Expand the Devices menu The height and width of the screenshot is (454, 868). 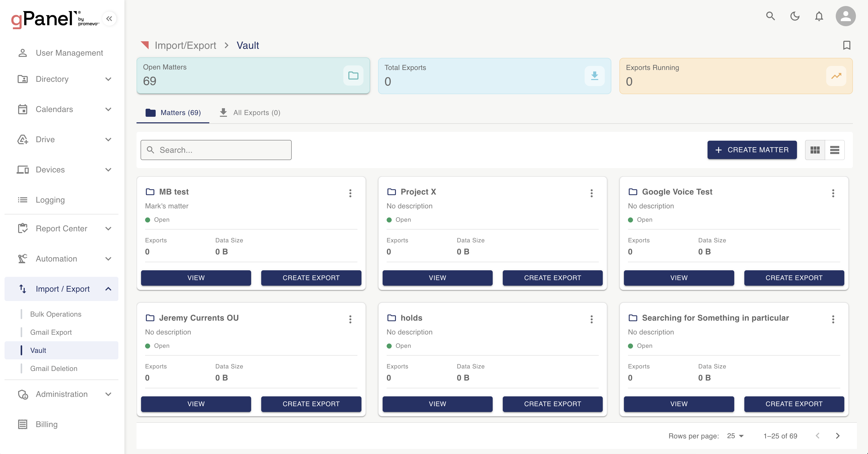[61, 170]
